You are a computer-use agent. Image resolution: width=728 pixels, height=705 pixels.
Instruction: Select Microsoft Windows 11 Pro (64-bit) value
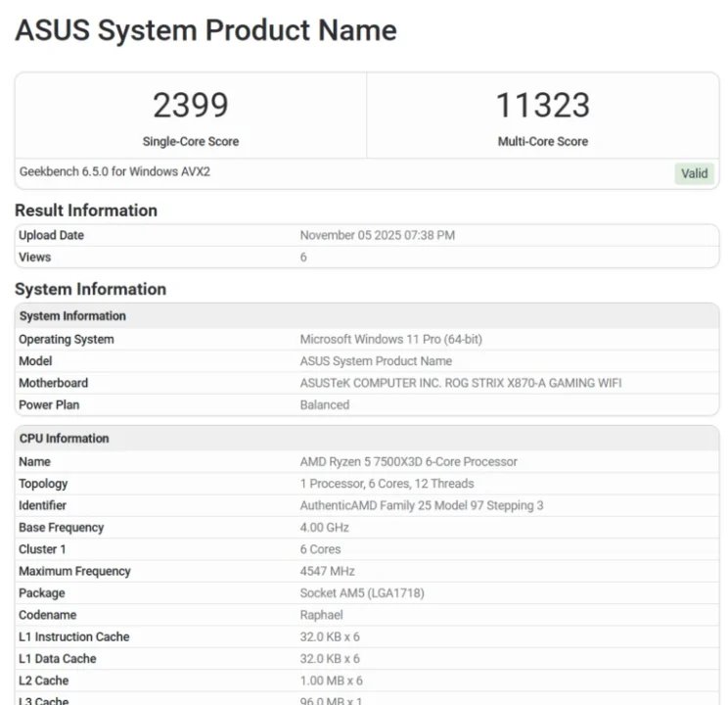point(391,339)
